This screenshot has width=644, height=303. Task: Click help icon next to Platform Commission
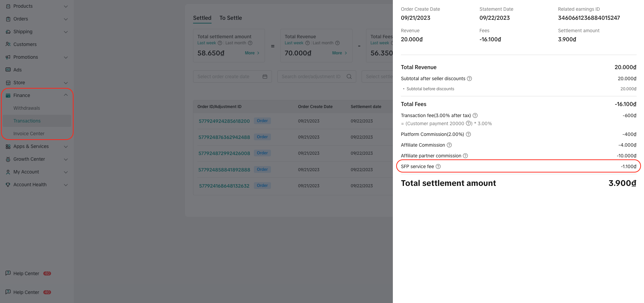coord(468,134)
